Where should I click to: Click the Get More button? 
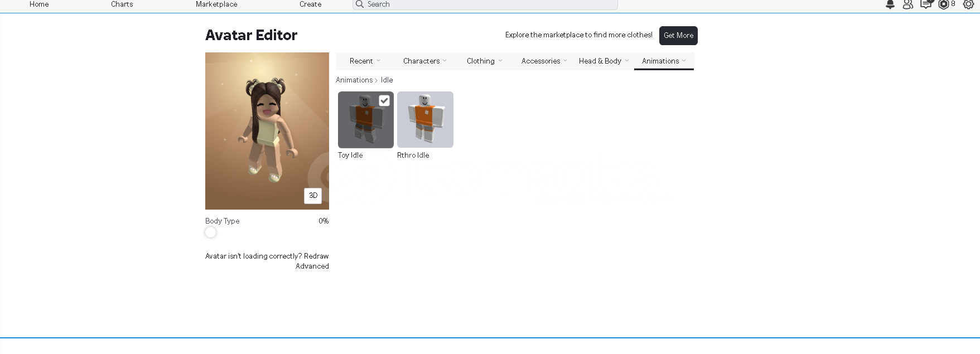tap(678, 35)
